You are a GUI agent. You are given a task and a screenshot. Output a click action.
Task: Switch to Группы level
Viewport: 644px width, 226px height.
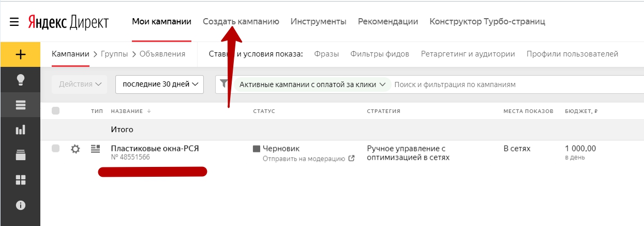tap(115, 54)
